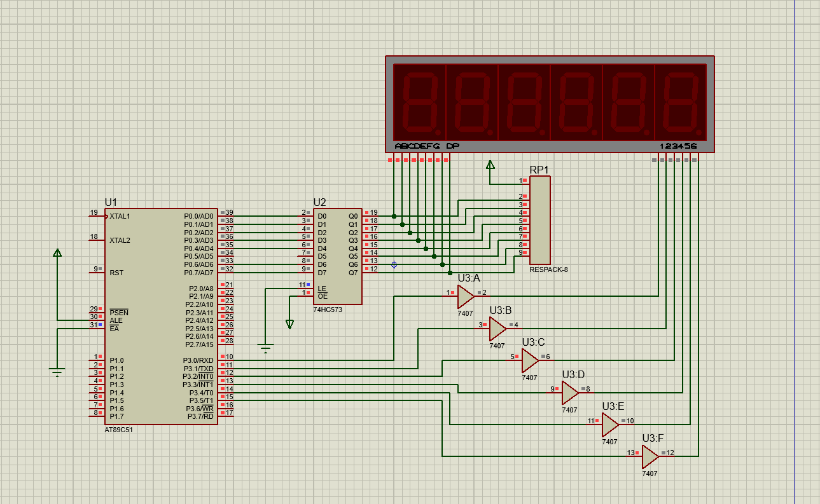Select the U3:E buffer triangle symbol
Image resolution: width=820 pixels, height=504 pixels.
coord(610,425)
